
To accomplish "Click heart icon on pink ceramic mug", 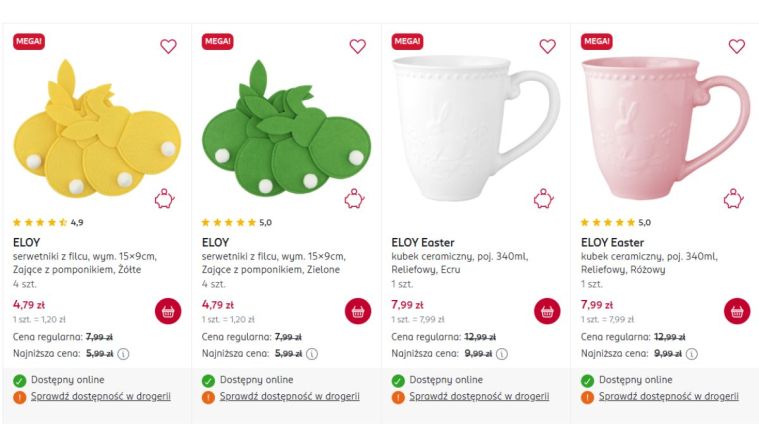I will [736, 46].
